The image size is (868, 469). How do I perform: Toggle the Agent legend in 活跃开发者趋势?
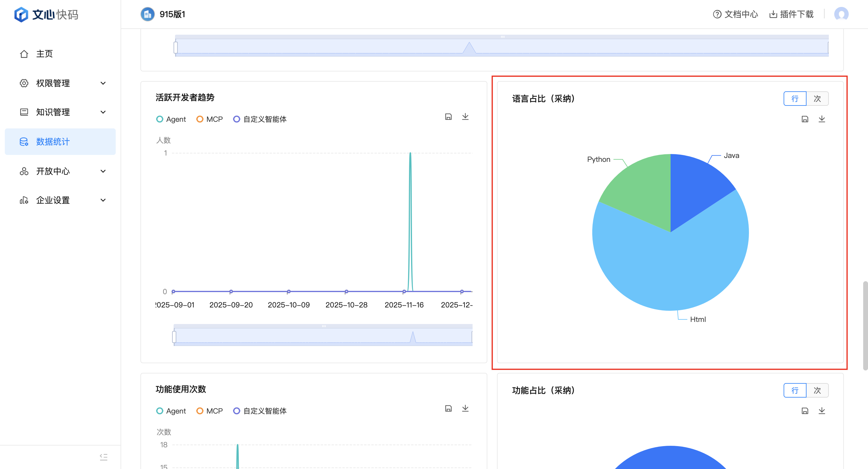pos(171,119)
